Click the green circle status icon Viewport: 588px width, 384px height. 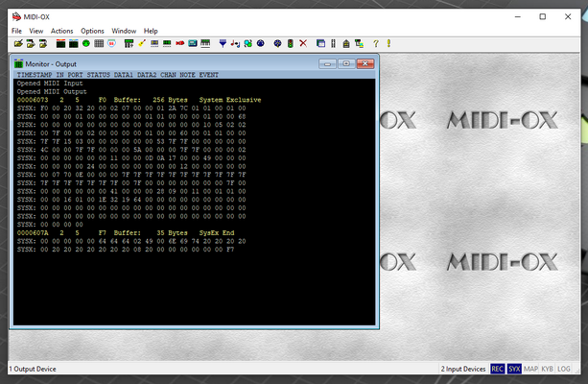pos(86,44)
